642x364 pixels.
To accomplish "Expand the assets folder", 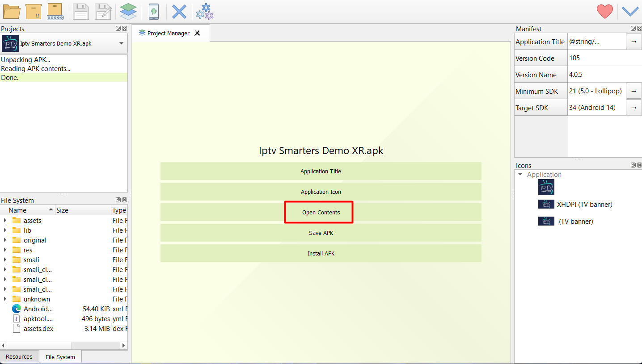I will point(5,221).
